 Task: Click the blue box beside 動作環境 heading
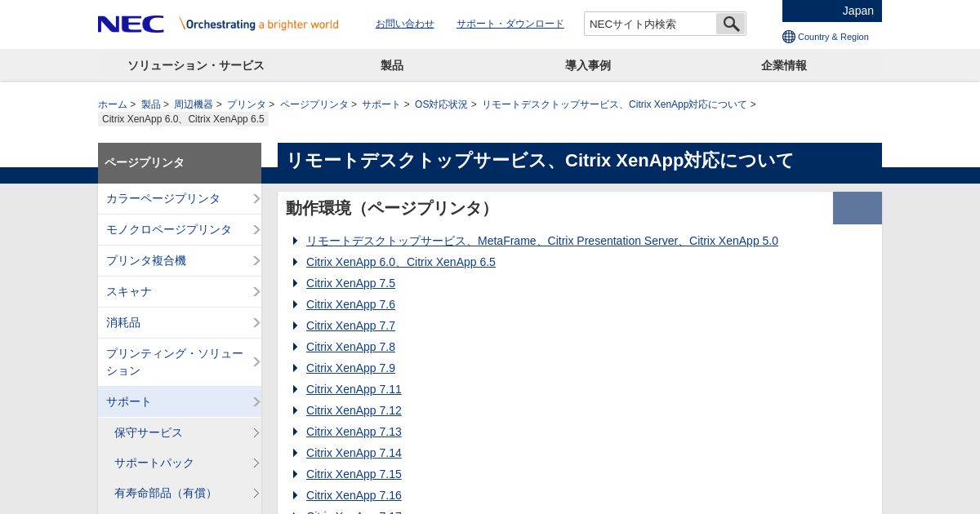click(857, 208)
